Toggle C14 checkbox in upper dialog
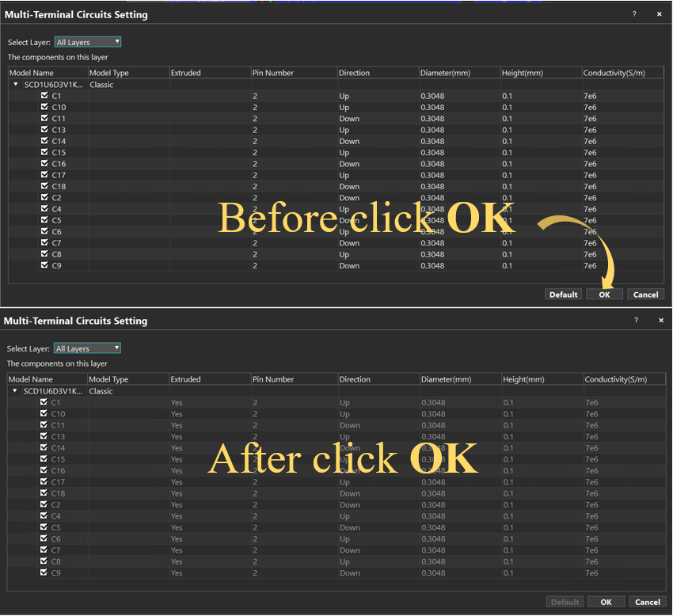Viewport: 673px width, 616px height. click(x=44, y=140)
